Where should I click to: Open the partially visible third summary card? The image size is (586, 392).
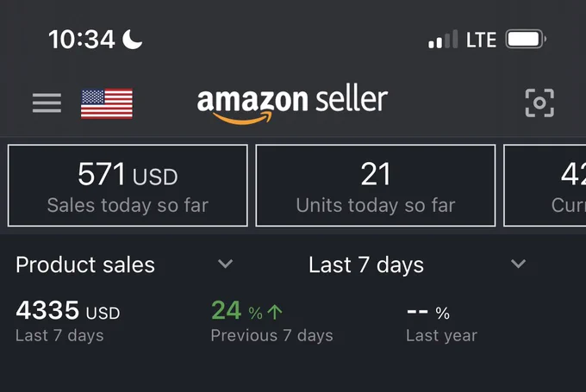pyautogui.click(x=545, y=185)
